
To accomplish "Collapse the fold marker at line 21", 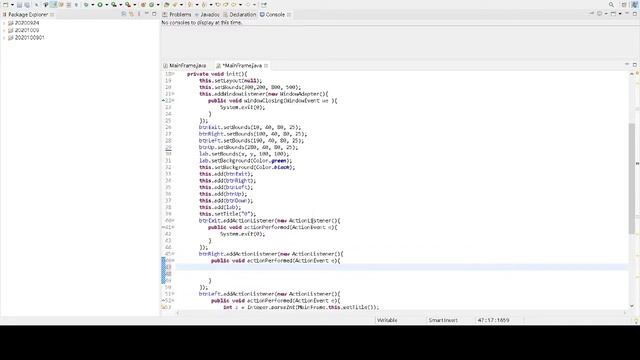I will (173, 94).
